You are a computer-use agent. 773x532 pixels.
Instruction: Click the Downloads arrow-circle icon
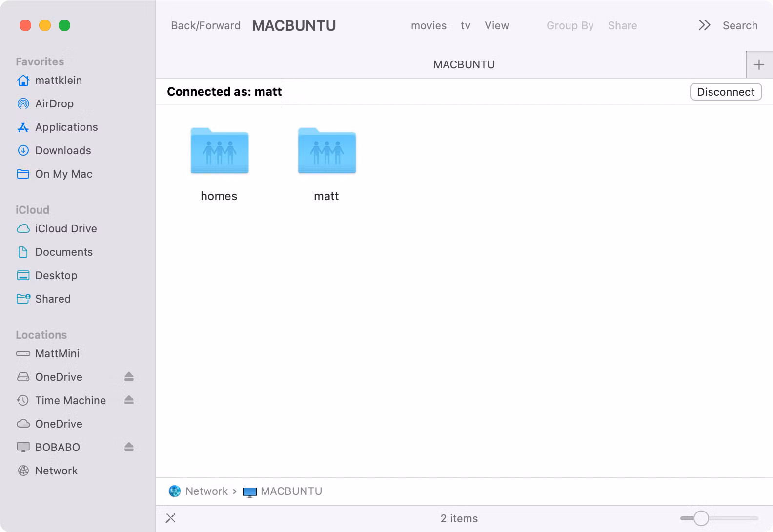tap(23, 150)
